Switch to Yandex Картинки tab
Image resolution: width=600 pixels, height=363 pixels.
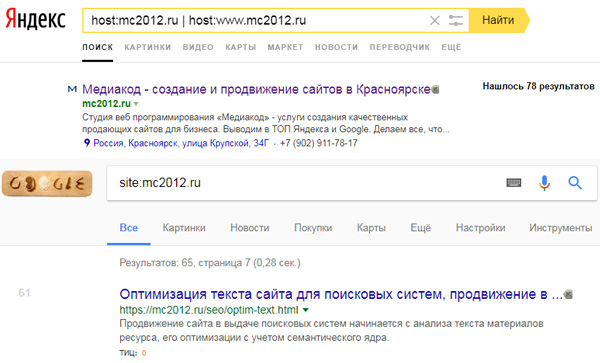[148, 47]
